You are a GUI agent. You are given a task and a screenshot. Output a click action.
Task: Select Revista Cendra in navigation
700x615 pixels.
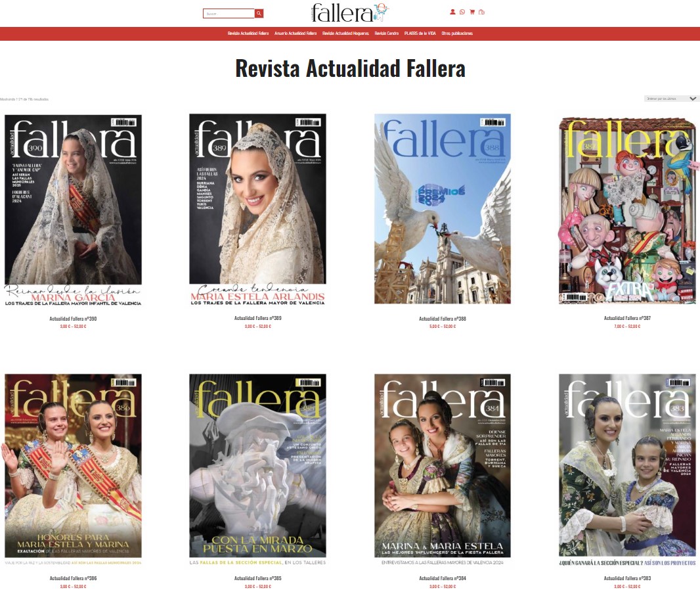coord(386,34)
